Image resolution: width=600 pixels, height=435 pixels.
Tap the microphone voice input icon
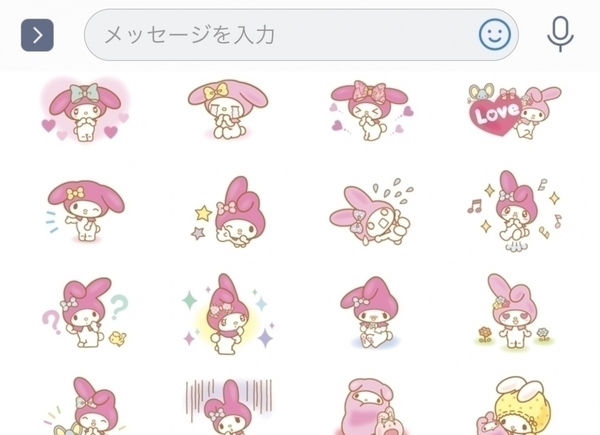pyautogui.click(x=560, y=34)
